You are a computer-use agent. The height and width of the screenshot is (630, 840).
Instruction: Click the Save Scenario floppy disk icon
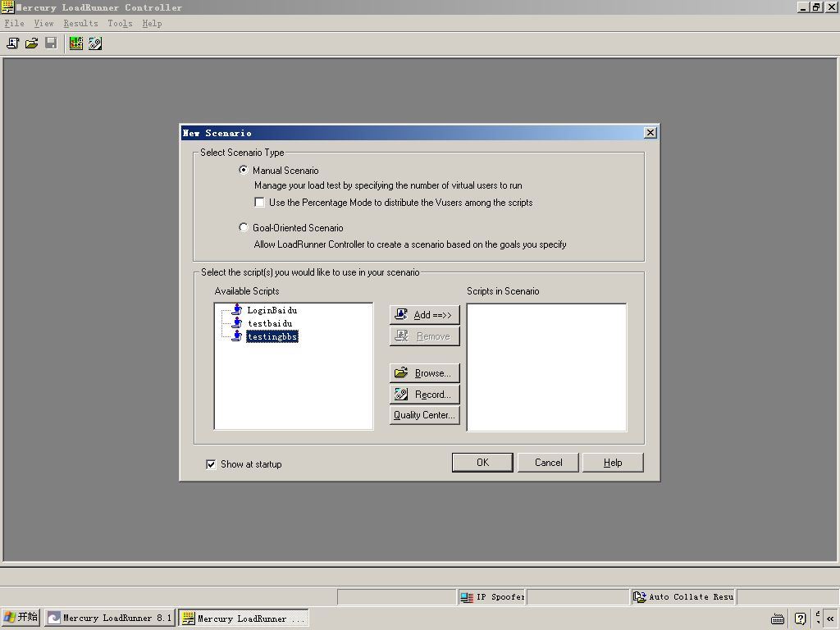click(x=51, y=43)
